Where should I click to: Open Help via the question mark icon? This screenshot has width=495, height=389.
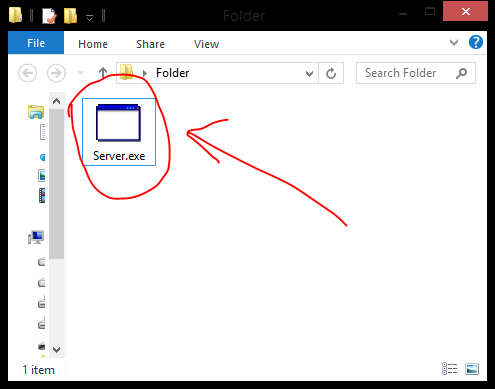pos(476,42)
